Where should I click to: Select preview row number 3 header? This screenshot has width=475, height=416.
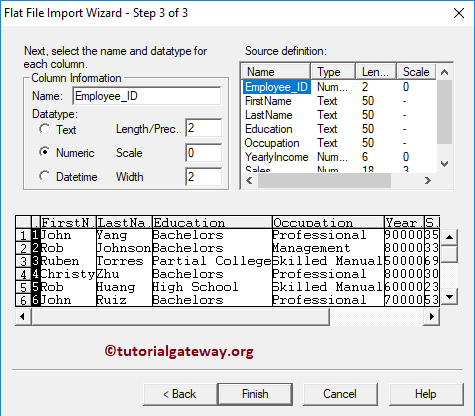pos(23,261)
